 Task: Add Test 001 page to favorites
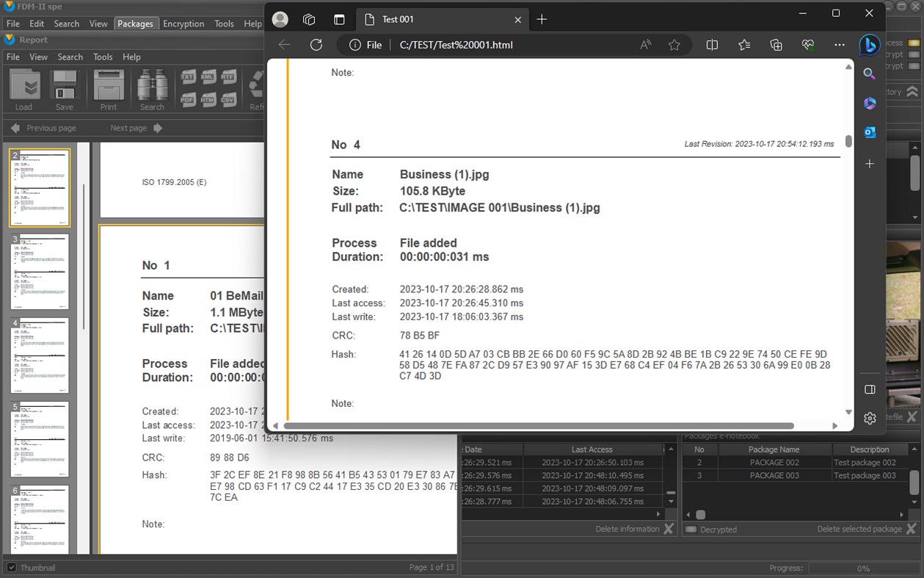[x=674, y=44]
